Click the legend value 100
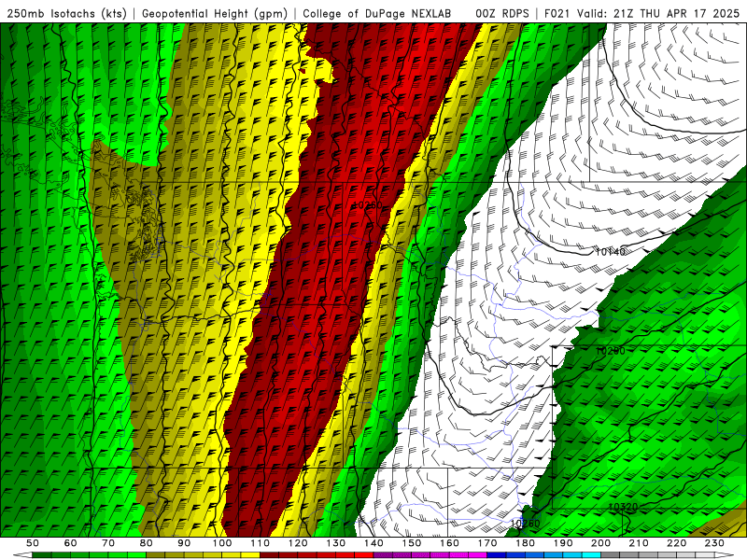 click(222, 543)
